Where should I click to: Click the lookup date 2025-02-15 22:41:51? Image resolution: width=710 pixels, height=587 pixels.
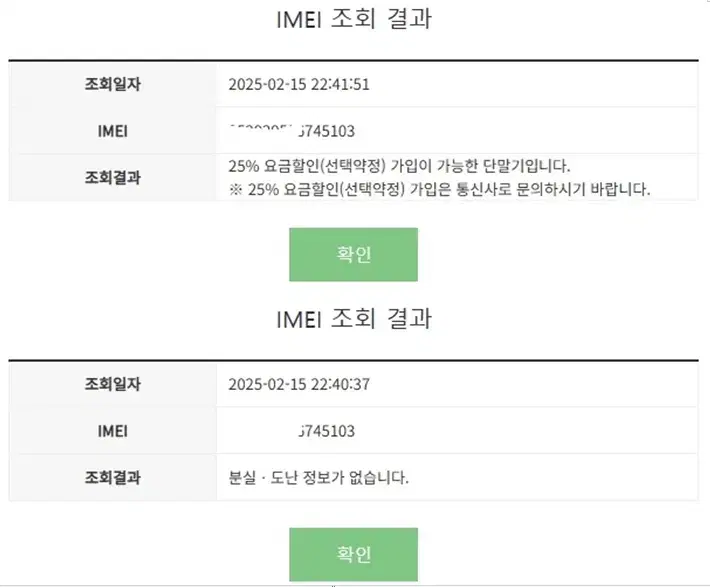[299, 85]
